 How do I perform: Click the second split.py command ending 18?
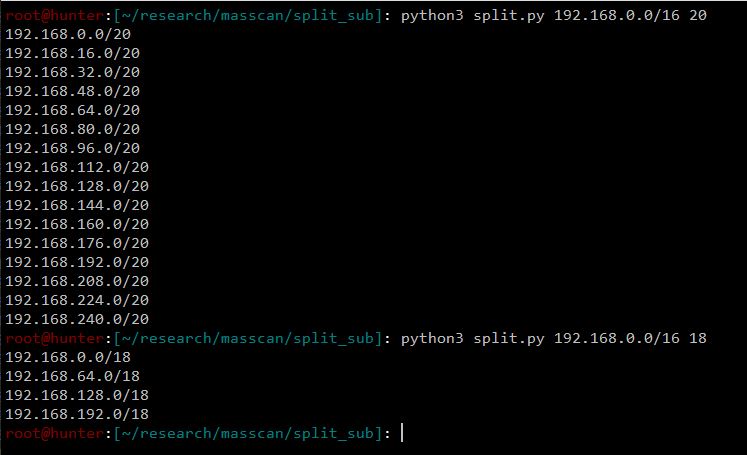click(554, 339)
